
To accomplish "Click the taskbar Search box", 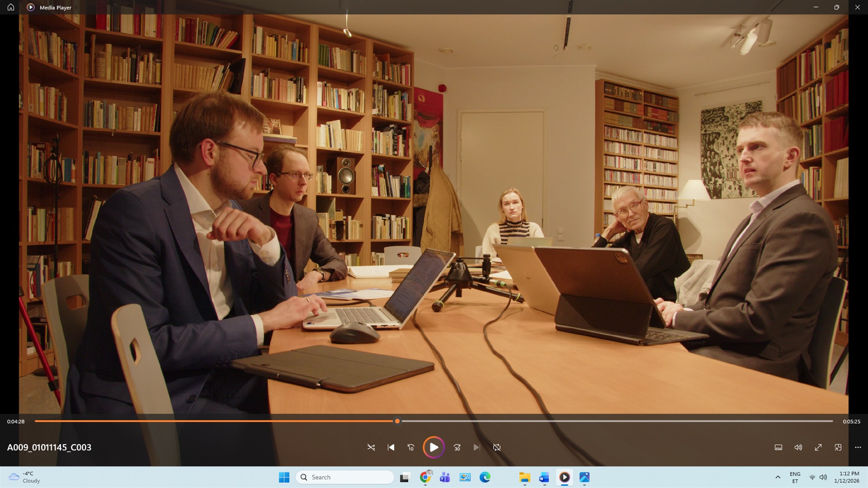I will 345,477.
